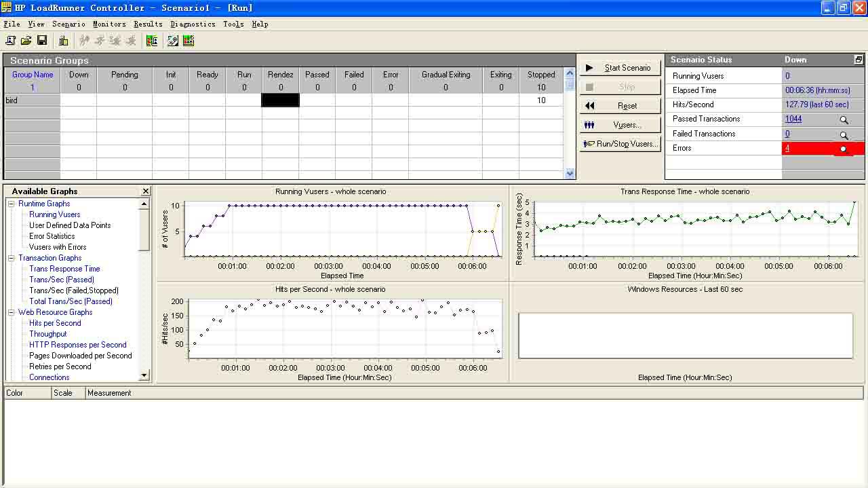Image resolution: width=868 pixels, height=488 pixels.
Task: Open the Scenario menu
Action: coord(68,24)
